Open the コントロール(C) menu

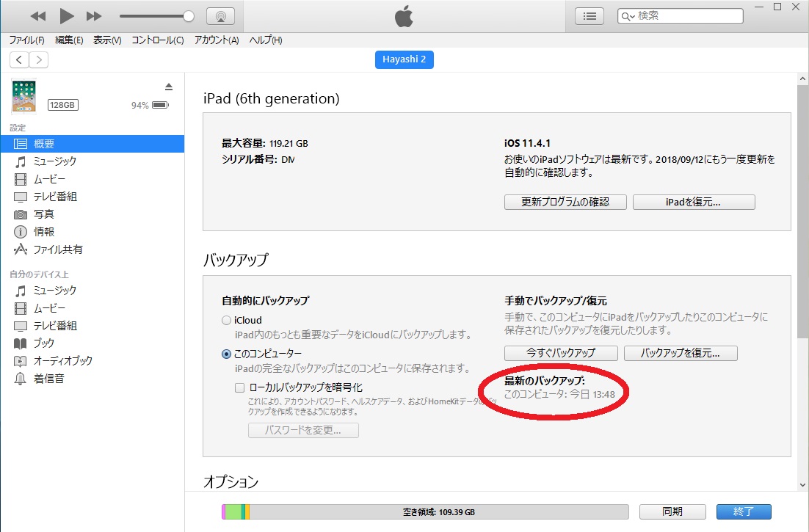[x=157, y=40]
